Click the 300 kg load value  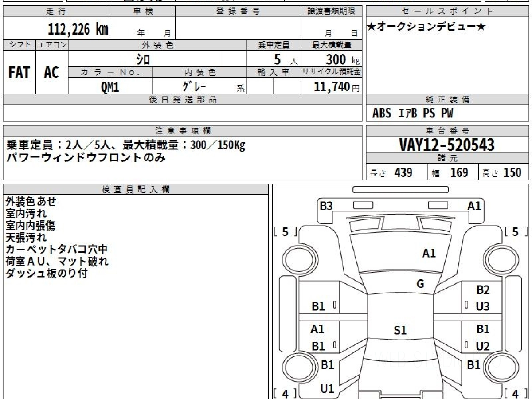[342, 59]
